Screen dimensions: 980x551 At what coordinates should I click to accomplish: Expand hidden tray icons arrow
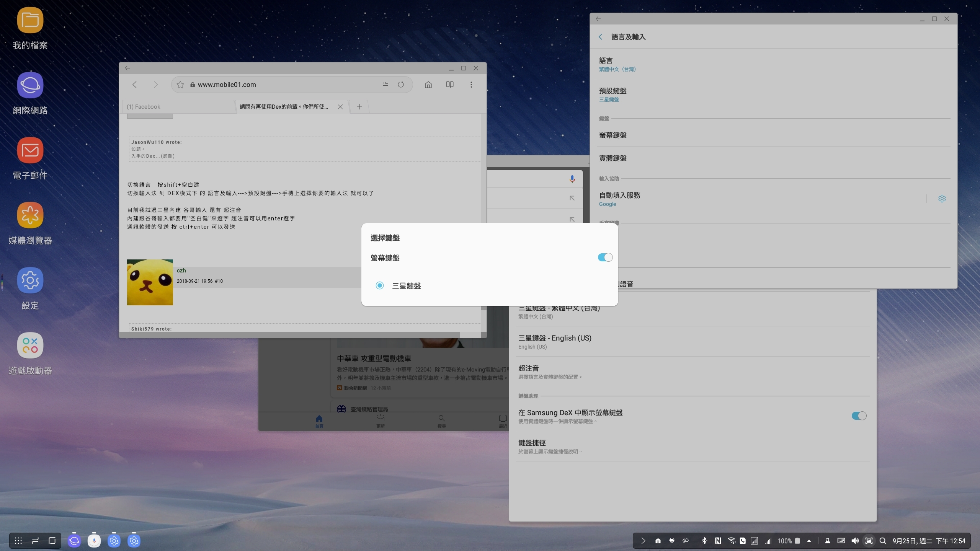click(x=643, y=541)
